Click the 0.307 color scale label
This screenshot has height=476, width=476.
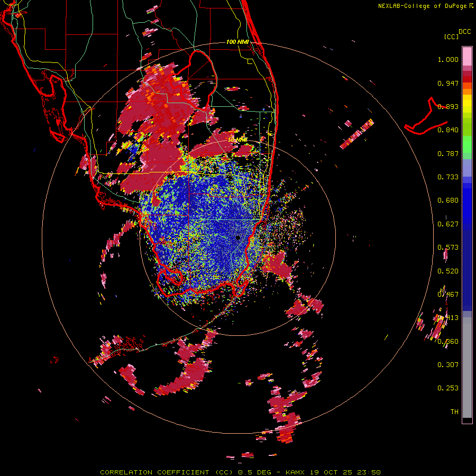point(448,365)
